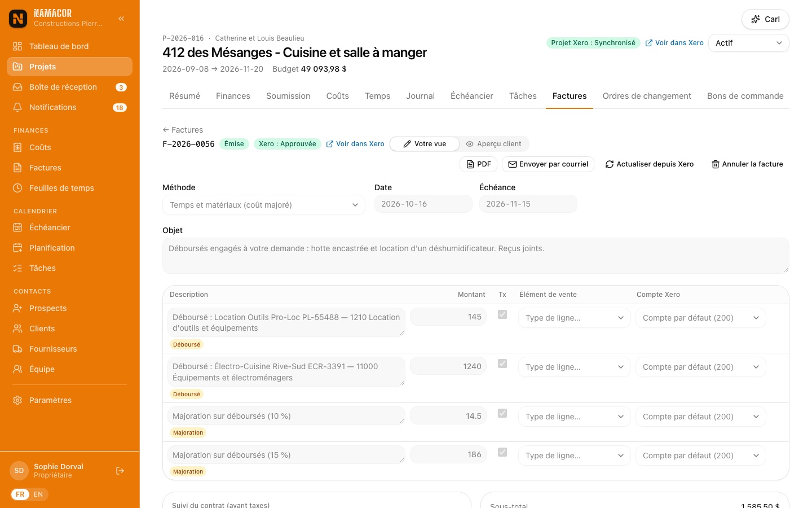The width and height of the screenshot is (812, 508).
Task: Open the Carl AI assistant
Action: pos(765,19)
